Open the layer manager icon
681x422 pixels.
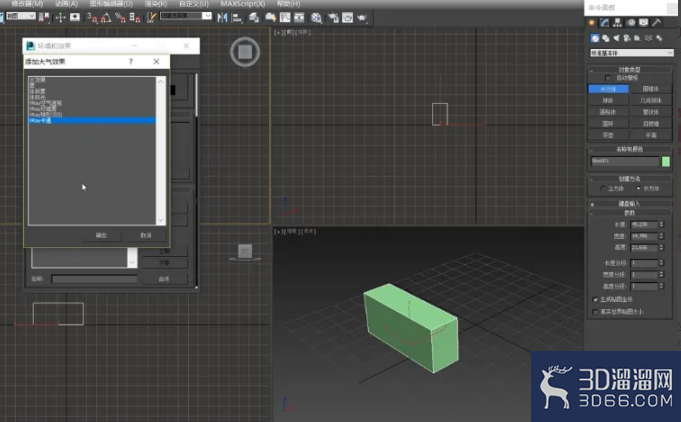coord(255,17)
